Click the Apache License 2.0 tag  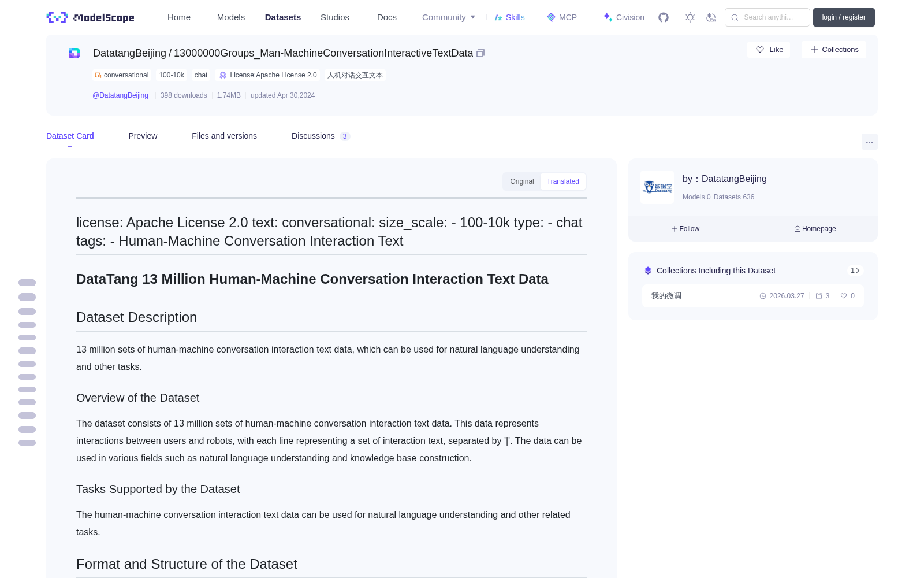coord(268,75)
